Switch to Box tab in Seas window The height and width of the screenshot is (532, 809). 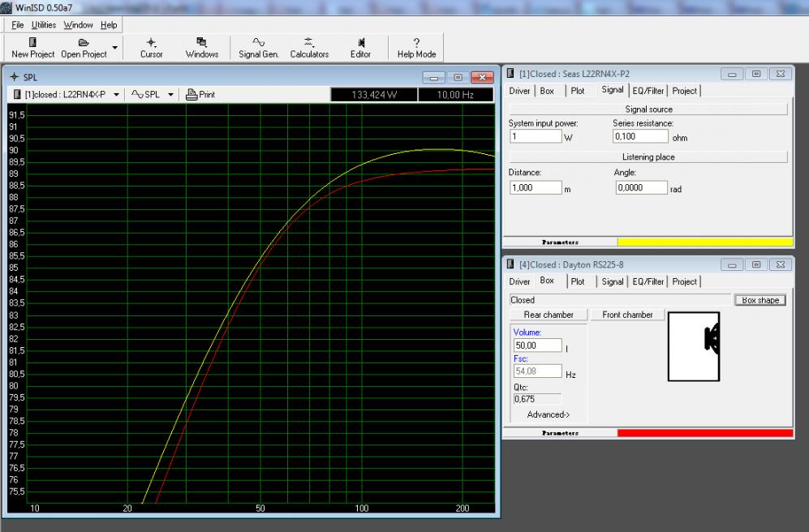point(547,91)
